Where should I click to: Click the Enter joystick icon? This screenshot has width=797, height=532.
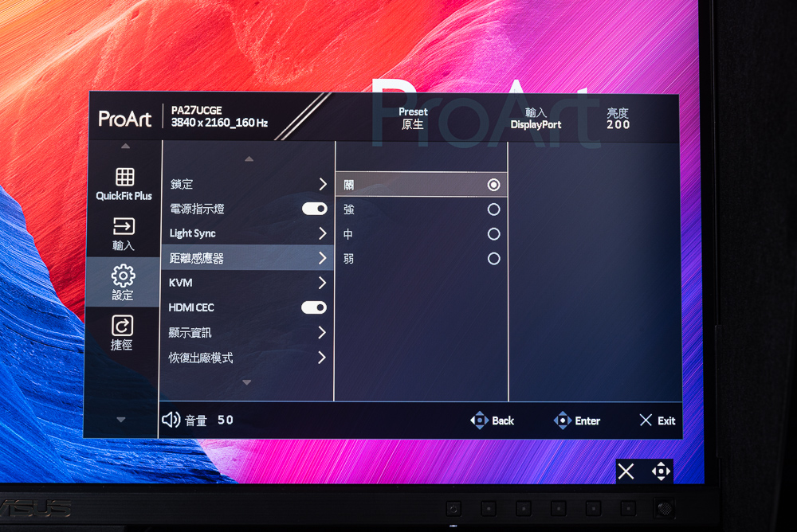pos(562,421)
